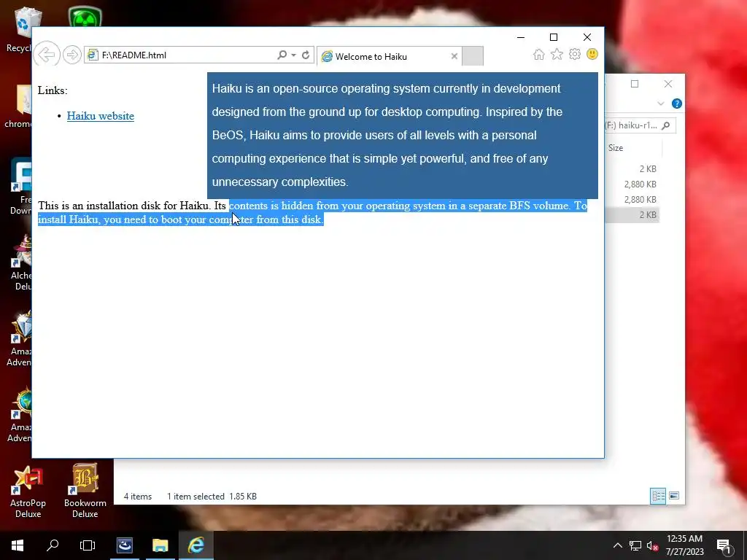747x560 pixels.
Task: Select the second 2,880 KB file row
Action: [x=632, y=199]
